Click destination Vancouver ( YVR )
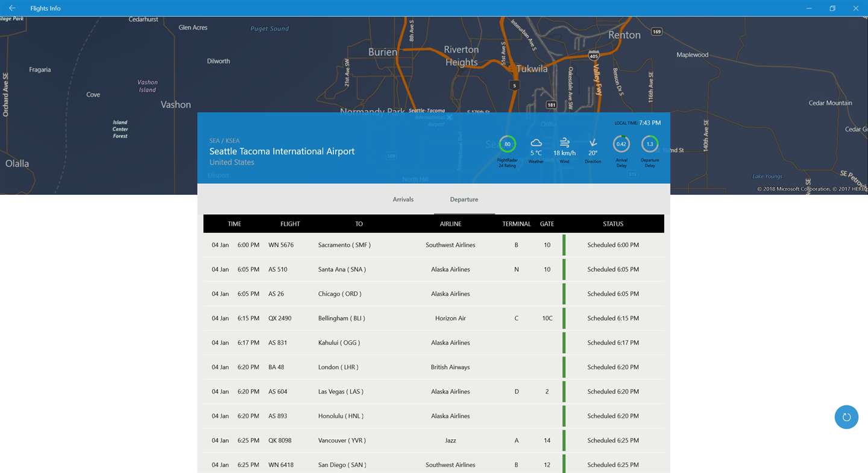This screenshot has height=473, width=868. click(342, 440)
